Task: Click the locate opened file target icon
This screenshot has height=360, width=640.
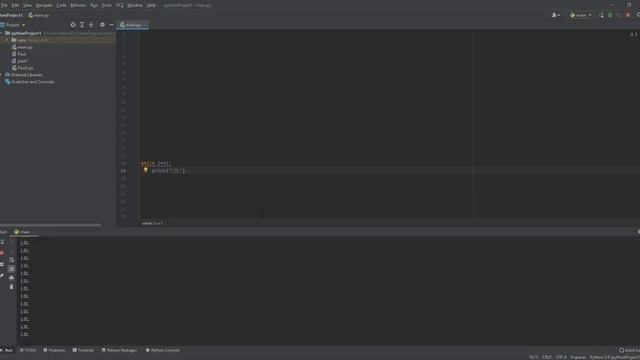Action: coord(73,25)
